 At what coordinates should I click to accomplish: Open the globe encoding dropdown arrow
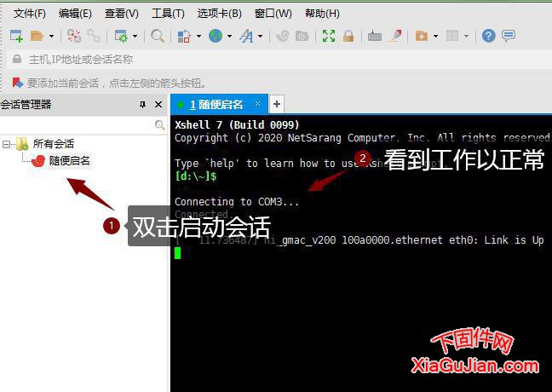(229, 37)
